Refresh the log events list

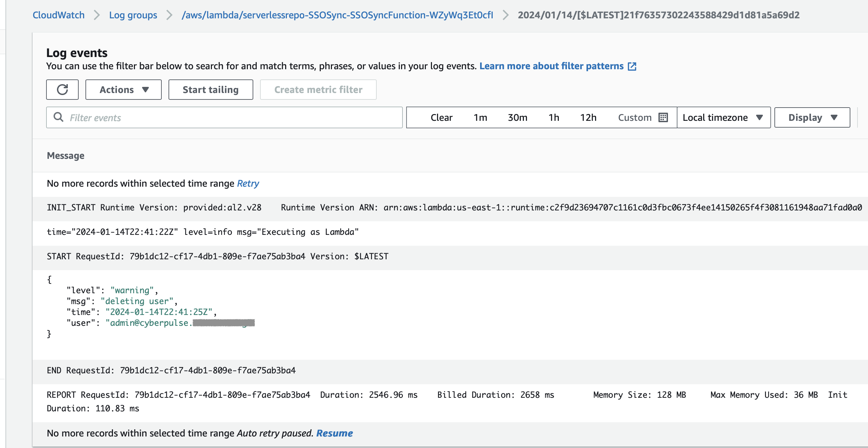(x=62, y=89)
